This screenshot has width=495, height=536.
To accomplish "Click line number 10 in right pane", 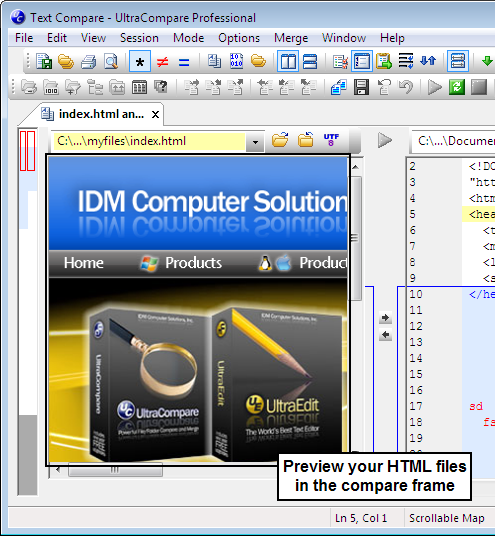I will [x=416, y=294].
